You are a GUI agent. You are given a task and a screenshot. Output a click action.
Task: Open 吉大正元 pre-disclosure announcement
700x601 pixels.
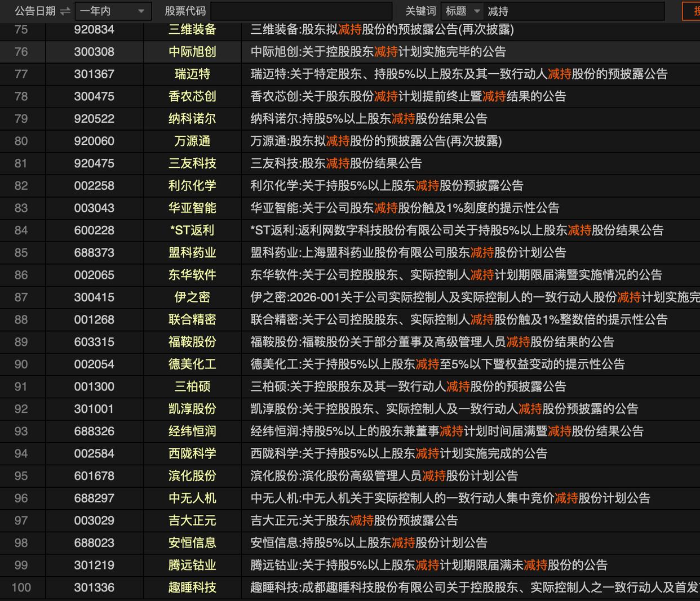click(x=354, y=520)
